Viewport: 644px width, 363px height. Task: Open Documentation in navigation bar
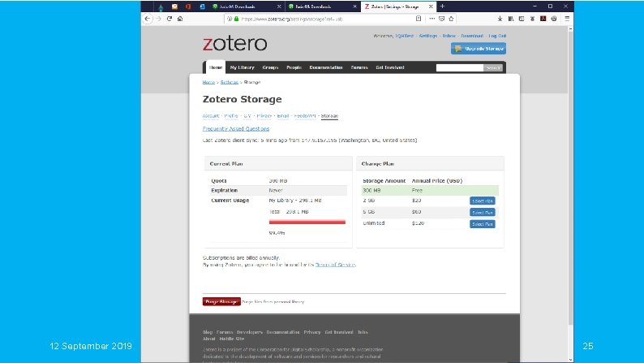click(326, 67)
